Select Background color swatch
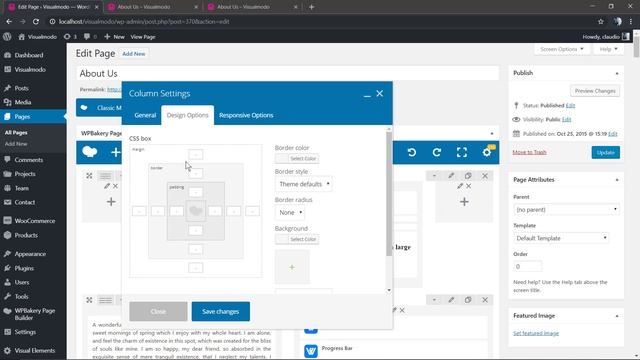Viewport: 640px width, 360px height. click(297, 239)
